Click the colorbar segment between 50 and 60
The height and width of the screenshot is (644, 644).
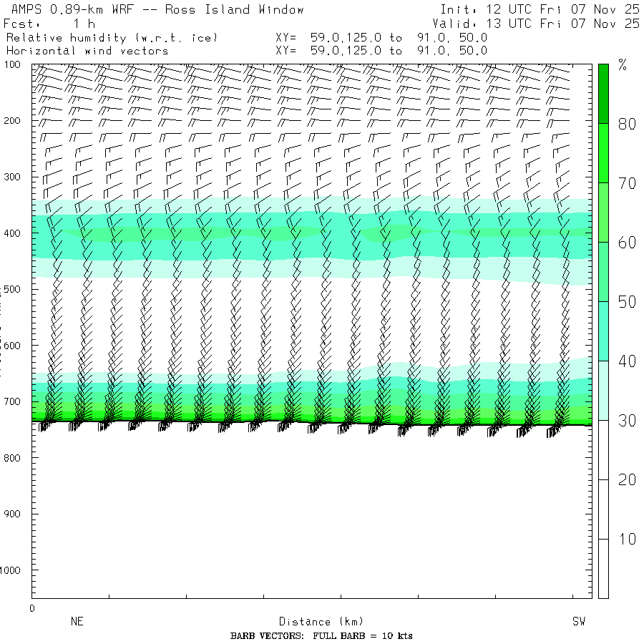tap(603, 271)
